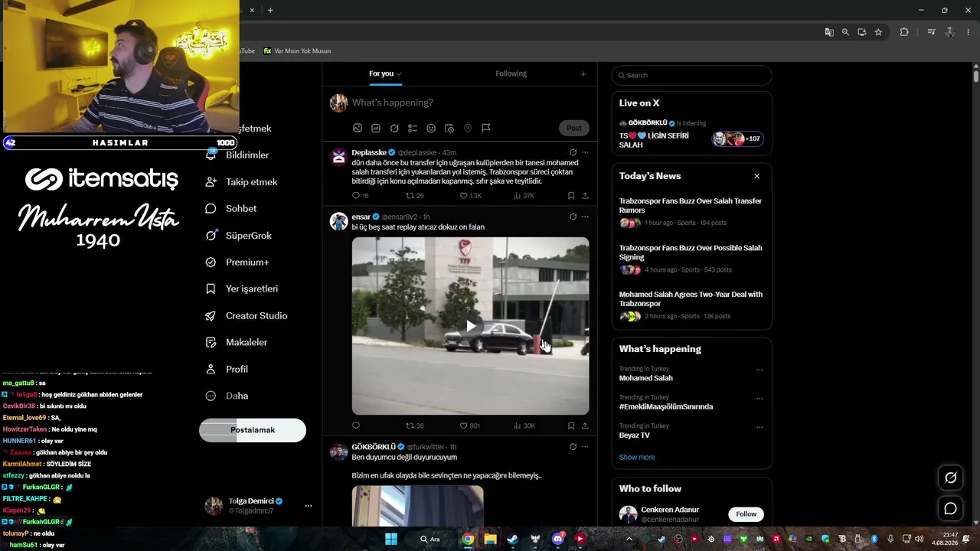Open the Possible Salah Signing news story
The width and height of the screenshot is (980, 551).
[691, 259]
